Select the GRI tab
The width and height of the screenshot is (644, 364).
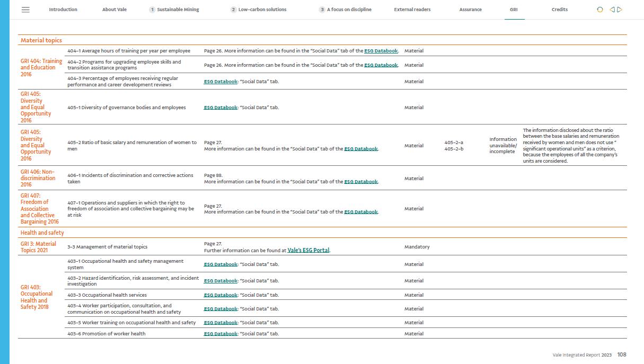[514, 10]
